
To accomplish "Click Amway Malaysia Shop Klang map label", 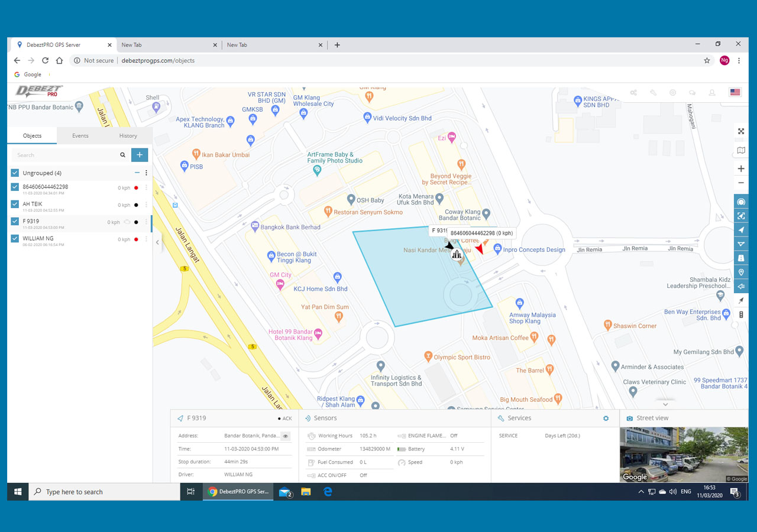I will 532,318.
